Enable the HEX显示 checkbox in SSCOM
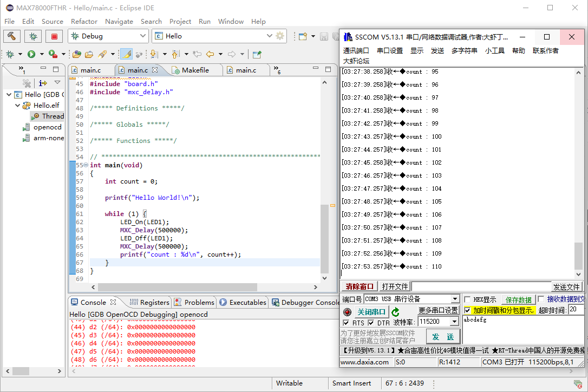Image resolution: width=588 pixels, height=392 pixels. [467, 299]
